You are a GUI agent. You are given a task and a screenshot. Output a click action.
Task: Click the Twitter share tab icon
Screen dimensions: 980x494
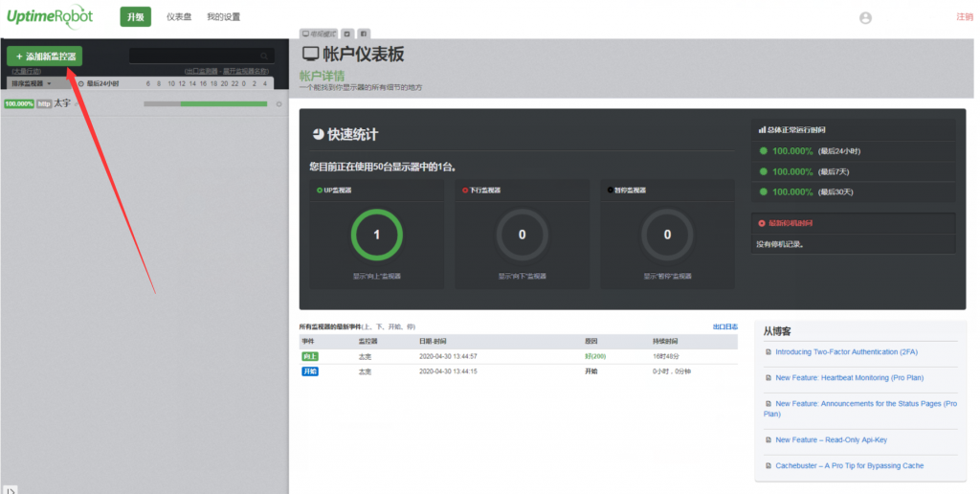tap(347, 34)
